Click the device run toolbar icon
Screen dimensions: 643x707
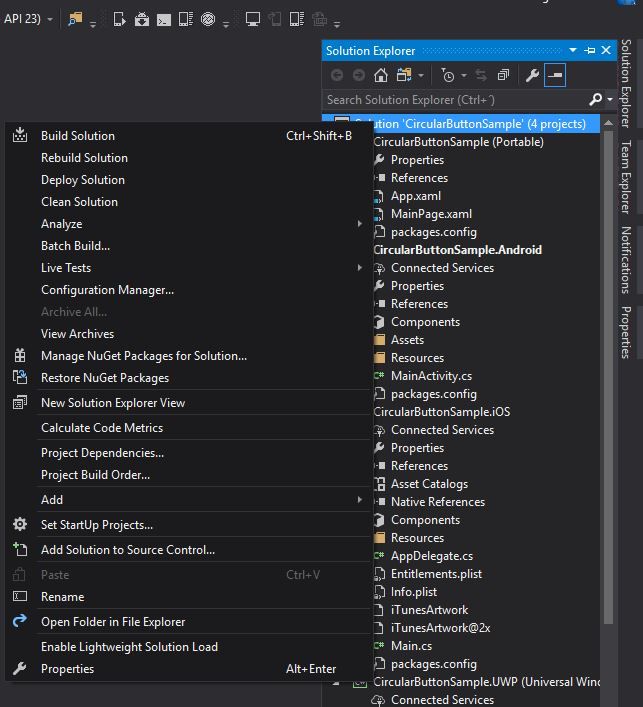(119, 19)
